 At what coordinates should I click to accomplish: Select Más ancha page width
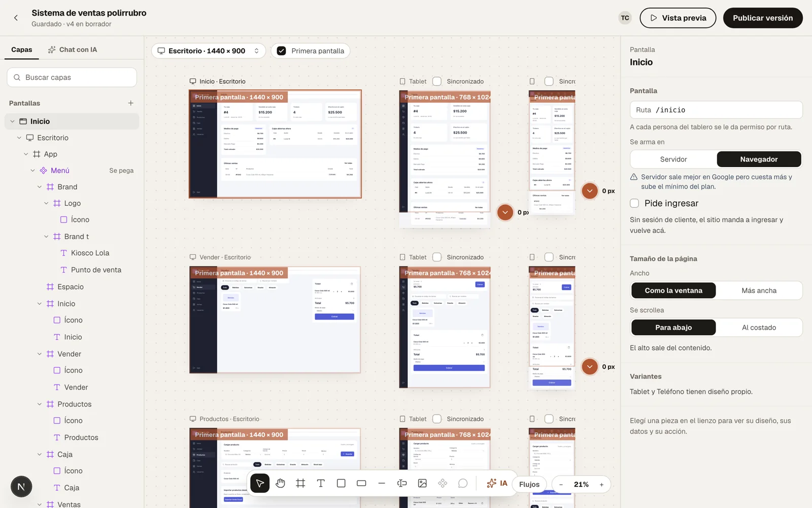pyautogui.click(x=759, y=291)
